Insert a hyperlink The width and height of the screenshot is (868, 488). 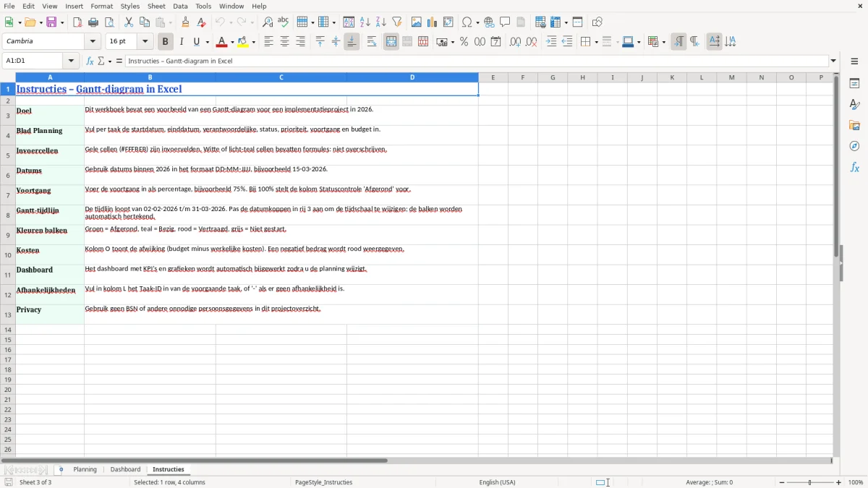point(489,22)
